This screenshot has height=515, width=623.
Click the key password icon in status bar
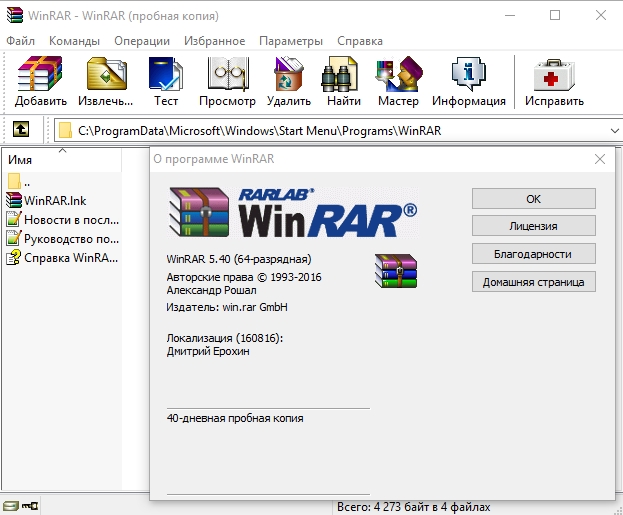click(x=30, y=506)
